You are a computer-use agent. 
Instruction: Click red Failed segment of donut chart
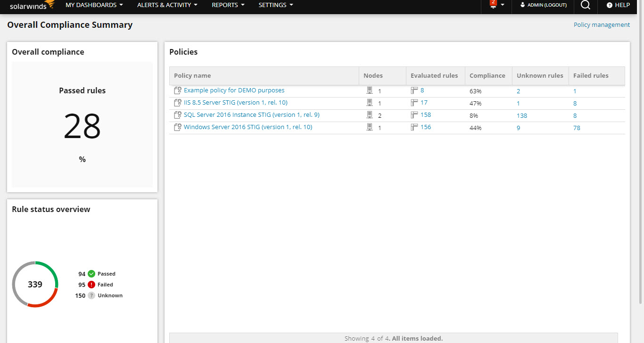[46, 302]
